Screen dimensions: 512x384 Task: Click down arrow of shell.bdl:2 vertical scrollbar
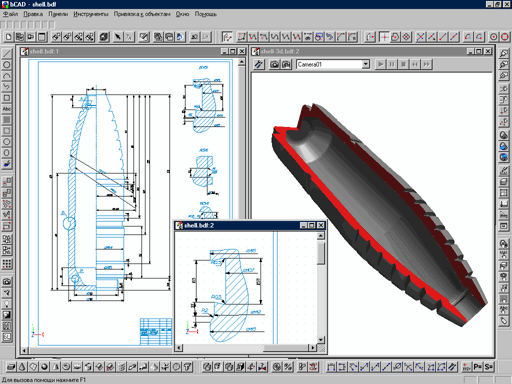[321, 340]
